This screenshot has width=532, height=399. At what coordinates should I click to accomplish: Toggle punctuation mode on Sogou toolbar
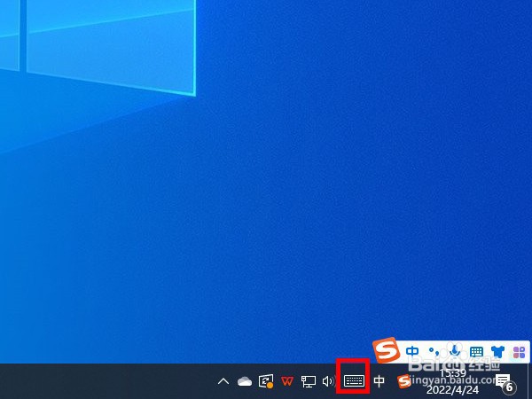[434, 351]
